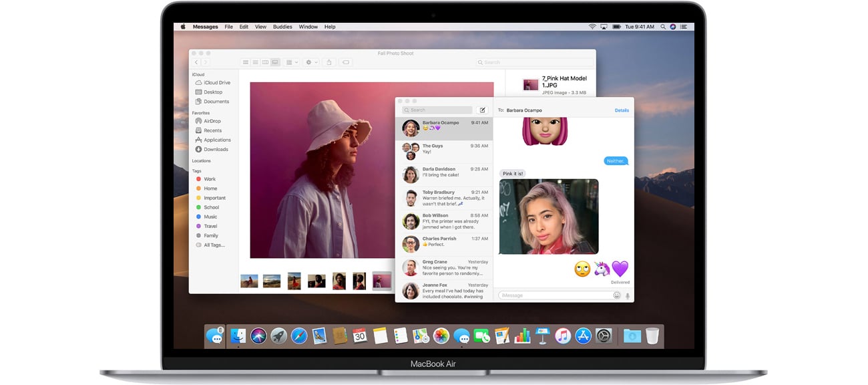Screen dimensions: 868x385
Task: Click the Finder search field
Action: pos(533,62)
